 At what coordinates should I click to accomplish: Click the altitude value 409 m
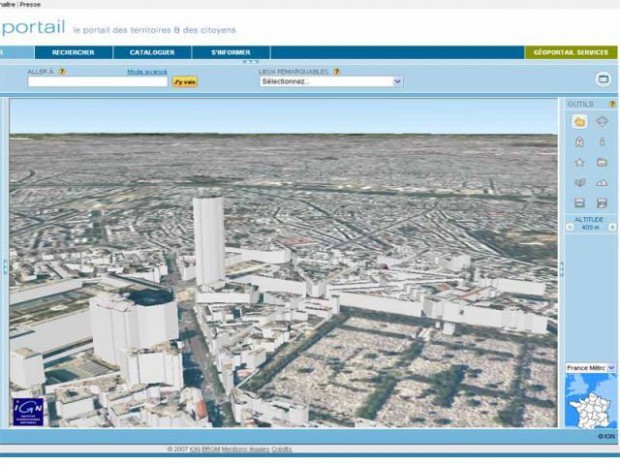coord(590,227)
